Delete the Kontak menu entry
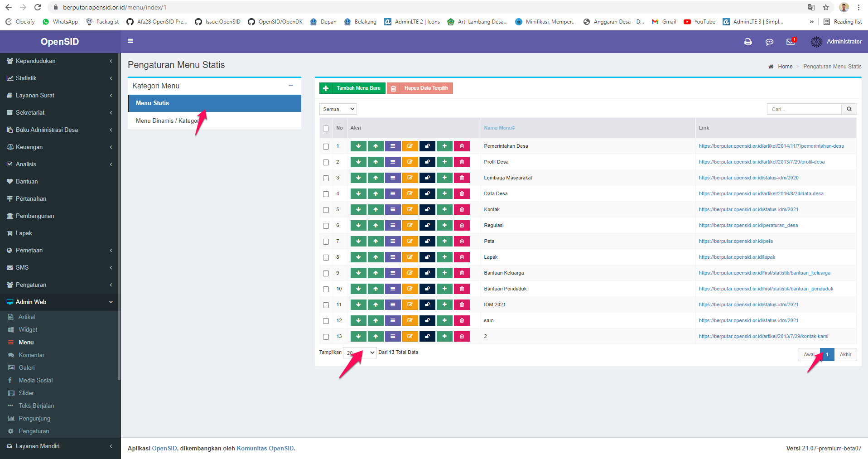This screenshot has width=868, height=459. [x=462, y=209]
